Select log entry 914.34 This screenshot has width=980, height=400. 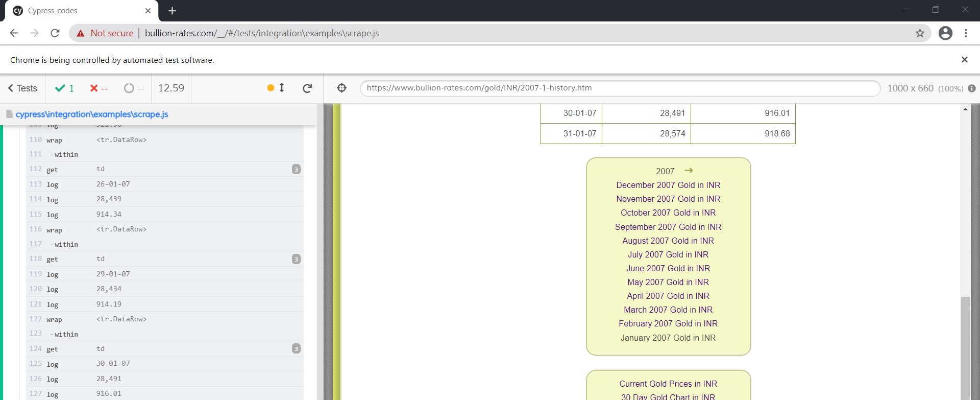(165, 214)
